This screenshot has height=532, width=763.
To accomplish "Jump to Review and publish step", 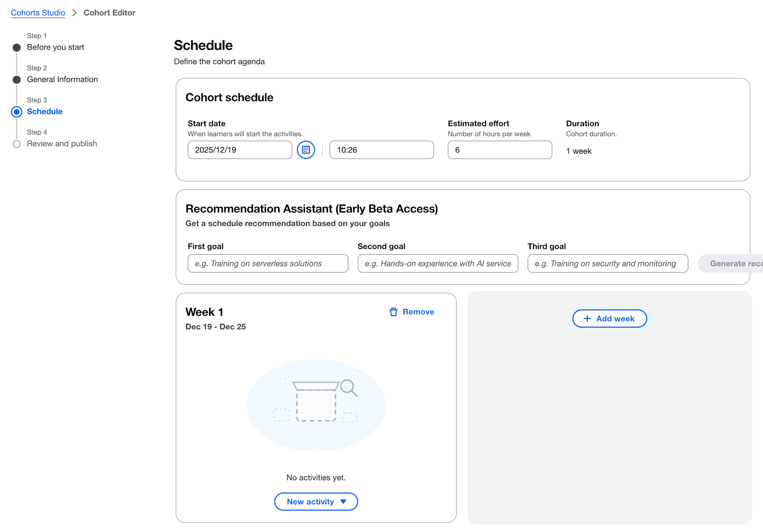I will (62, 144).
